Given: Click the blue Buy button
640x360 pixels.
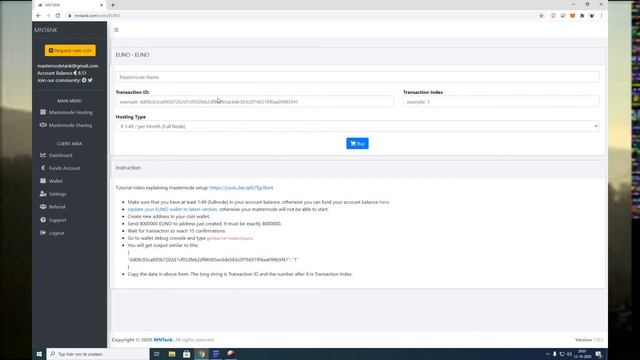Looking at the screenshot, I should (357, 144).
